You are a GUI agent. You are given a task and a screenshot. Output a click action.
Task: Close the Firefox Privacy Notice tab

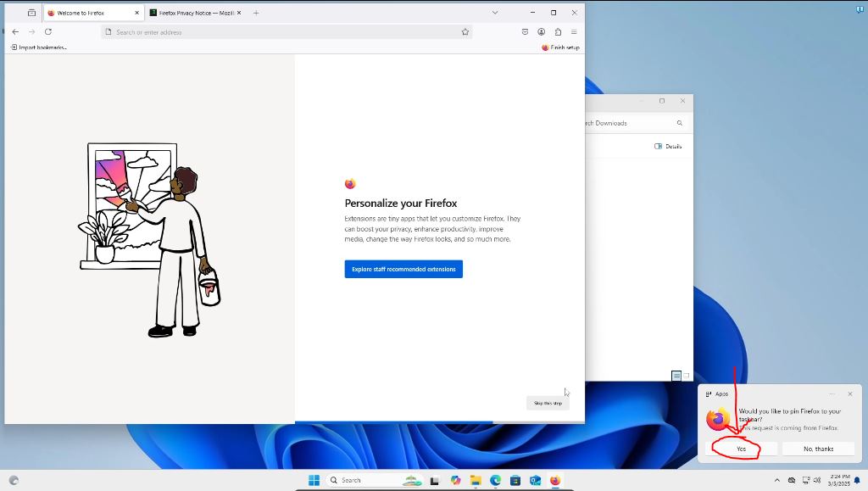click(239, 13)
